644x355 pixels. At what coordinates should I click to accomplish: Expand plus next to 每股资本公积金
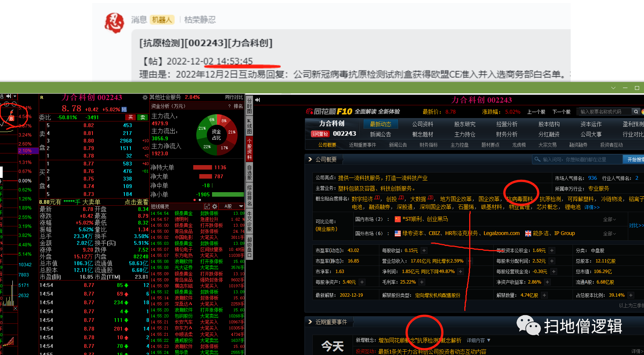click(x=552, y=250)
